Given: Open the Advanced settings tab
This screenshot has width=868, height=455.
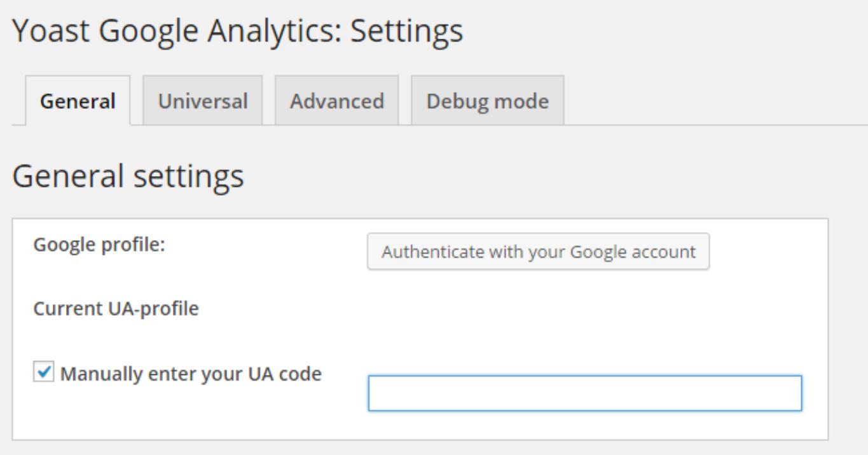Looking at the screenshot, I should (338, 99).
